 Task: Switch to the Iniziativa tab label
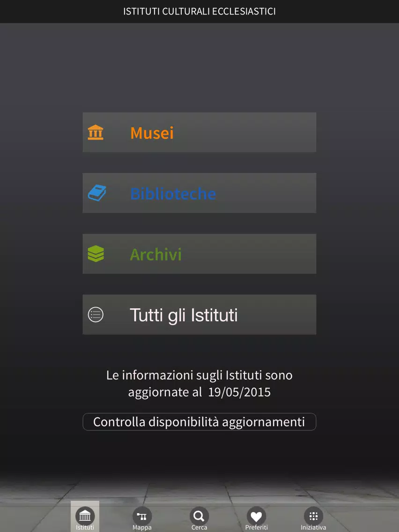pyautogui.click(x=313, y=527)
